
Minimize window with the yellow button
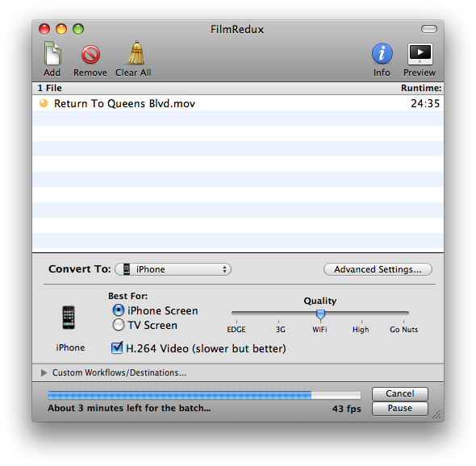pyautogui.click(x=61, y=29)
